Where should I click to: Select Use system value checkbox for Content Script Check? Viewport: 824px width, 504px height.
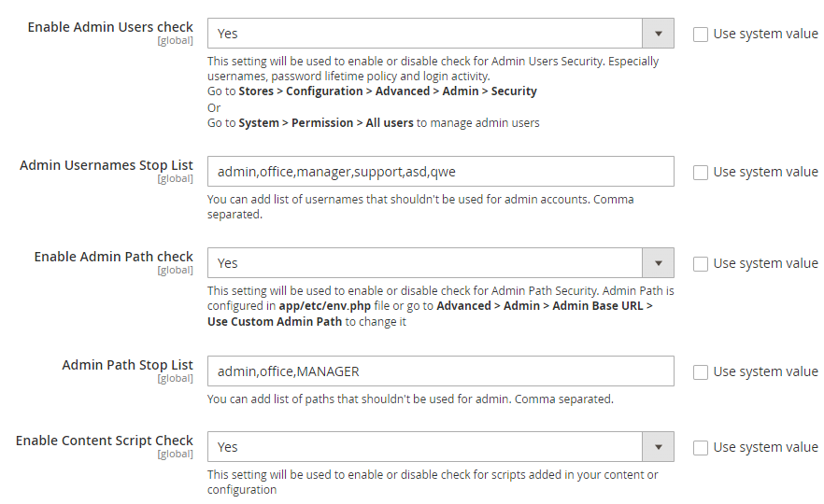tap(701, 448)
